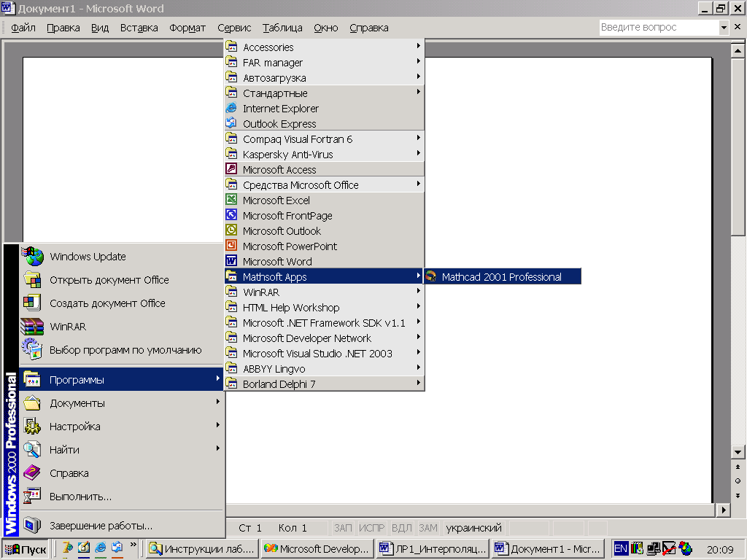The height and width of the screenshot is (560, 747).
Task: Expand Средства Microsoft Office submenu
Action: [x=324, y=185]
